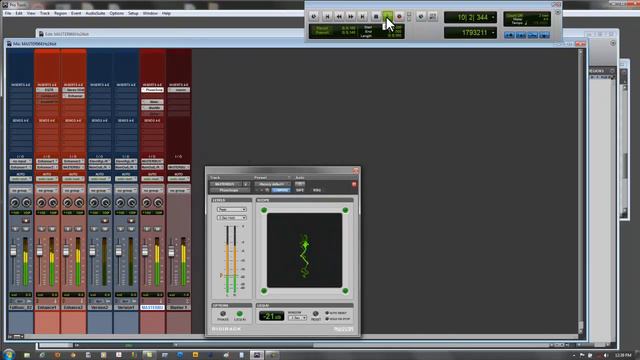Click the MASTERBD volume fader
This screenshot has width=640, height=360.
(145, 251)
